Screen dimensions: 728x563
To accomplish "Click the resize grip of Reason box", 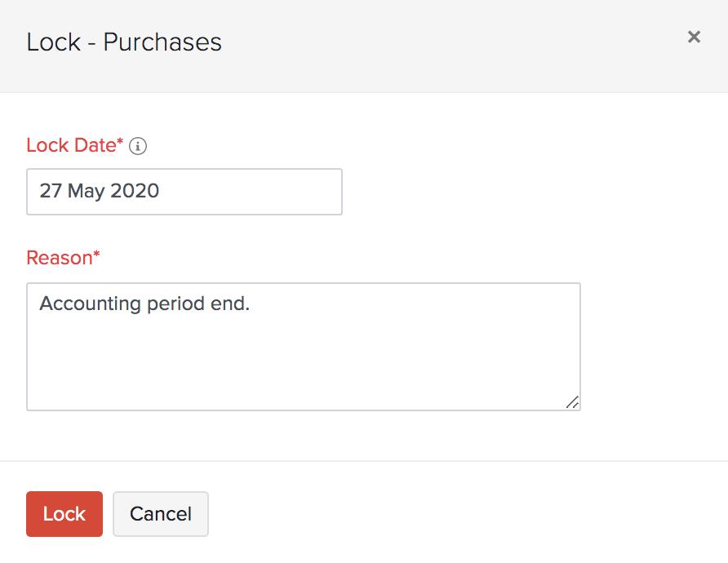I will coord(572,401).
